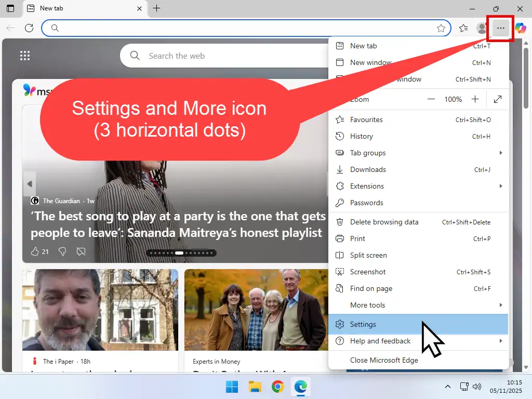Click the zoom in plus button
532x399 pixels.
474,99
